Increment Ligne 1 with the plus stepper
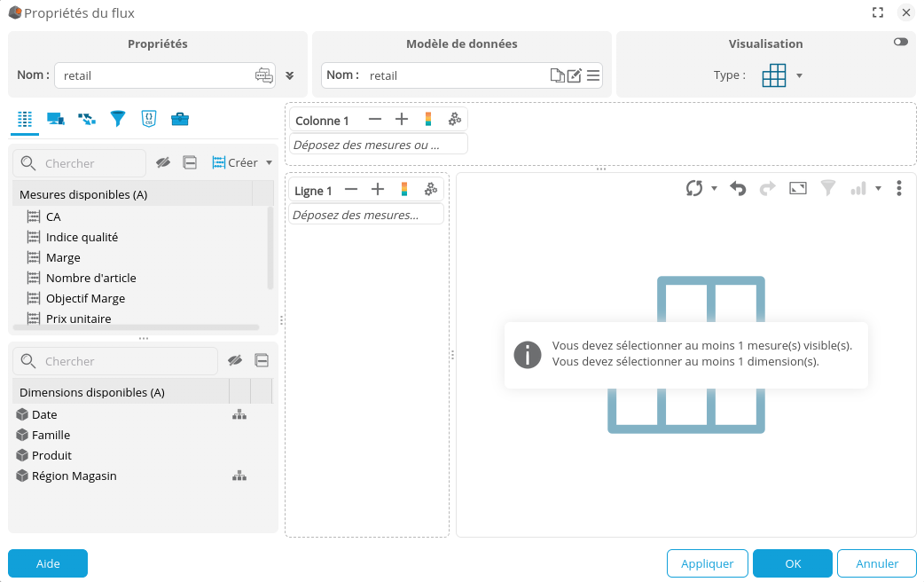Image resolution: width=924 pixels, height=582 pixels. [x=378, y=189]
